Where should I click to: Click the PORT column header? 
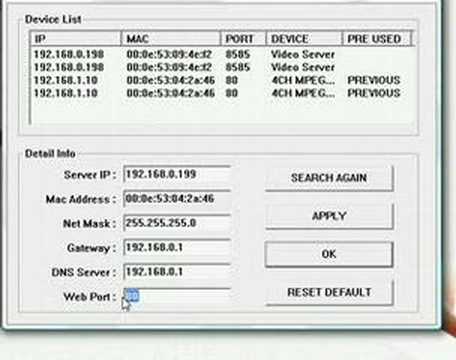click(243, 39)
